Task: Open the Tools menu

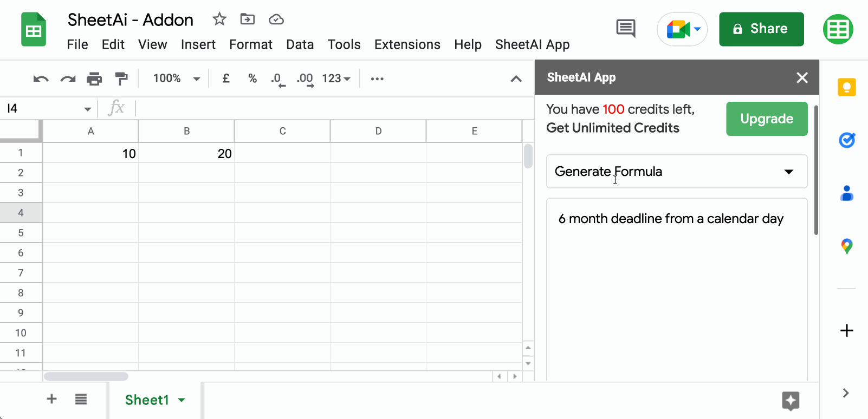Action: click(344, 44)
